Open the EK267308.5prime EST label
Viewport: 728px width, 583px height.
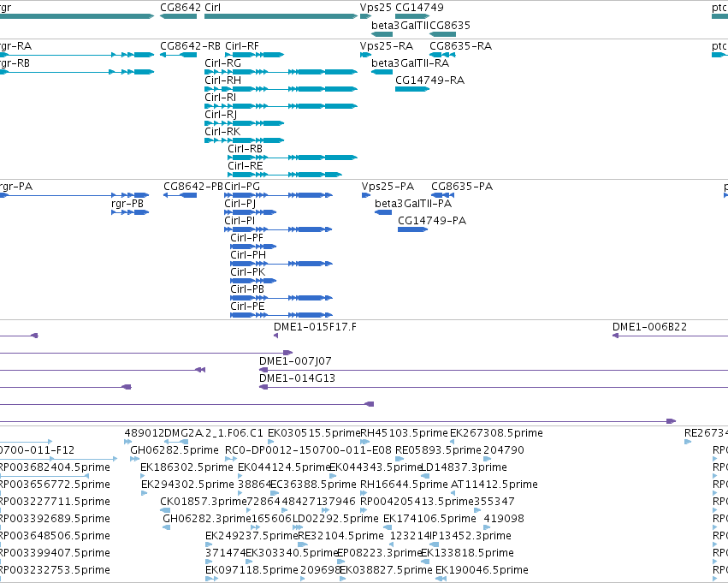point(496,433)
